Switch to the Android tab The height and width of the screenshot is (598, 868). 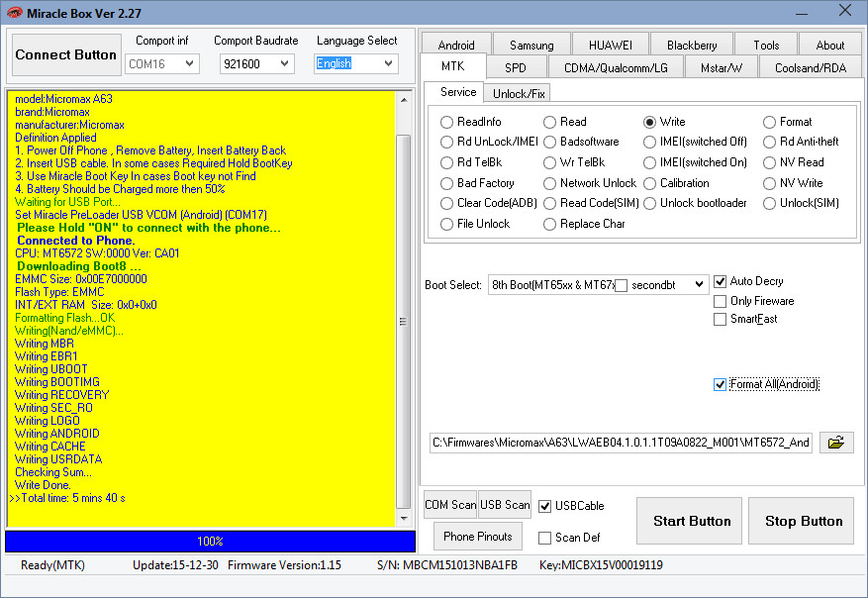click(456, 46)
